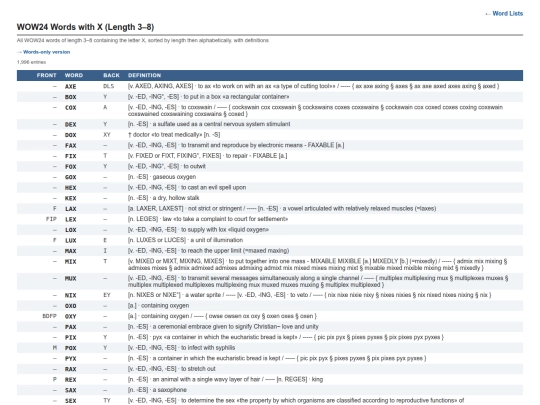Click the front hook P for REX
This screenshot has height=405, width=540.
tap(55, 380)
